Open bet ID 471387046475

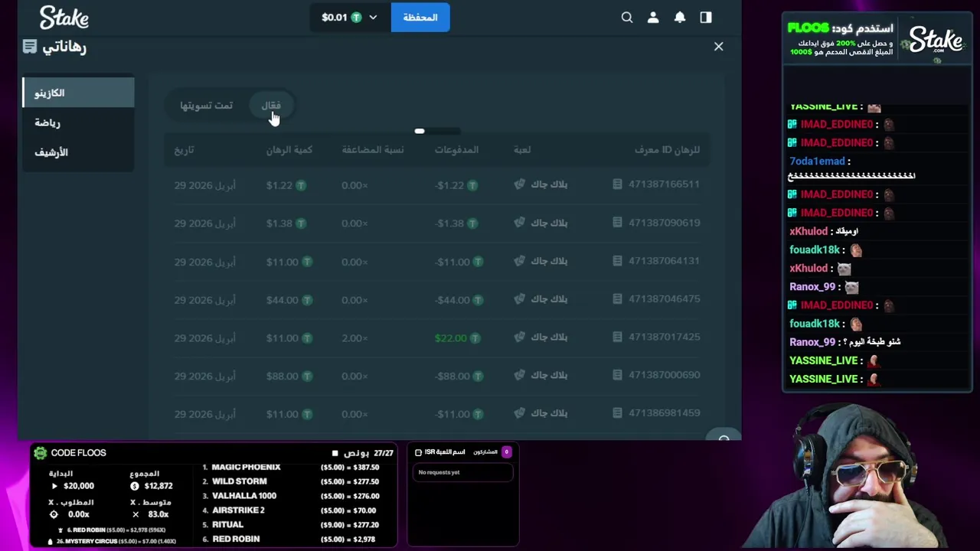click(x=664, y=299)
